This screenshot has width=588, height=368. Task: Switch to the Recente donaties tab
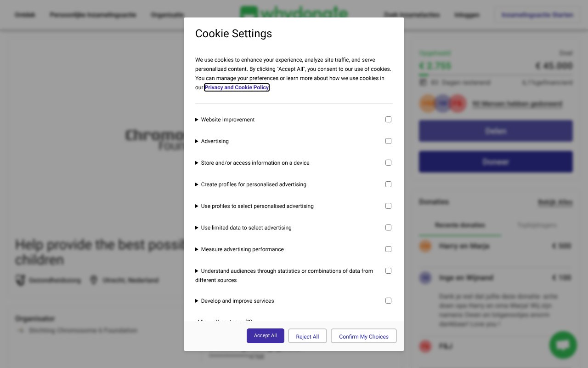click(x=460, y=225)
